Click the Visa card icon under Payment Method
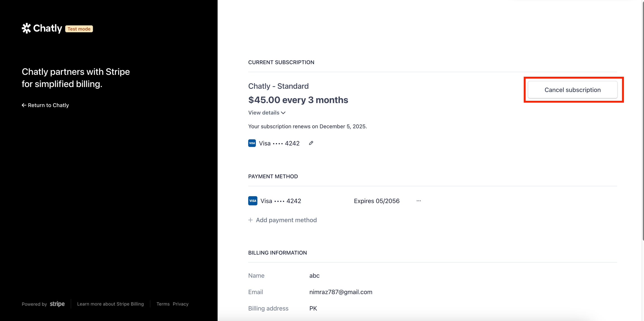The image size is (644, 321). coord(253,201)
